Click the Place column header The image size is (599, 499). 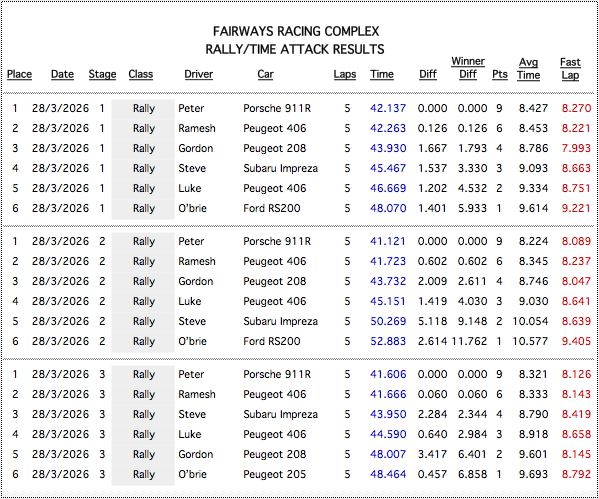click(x=19, y=74)
